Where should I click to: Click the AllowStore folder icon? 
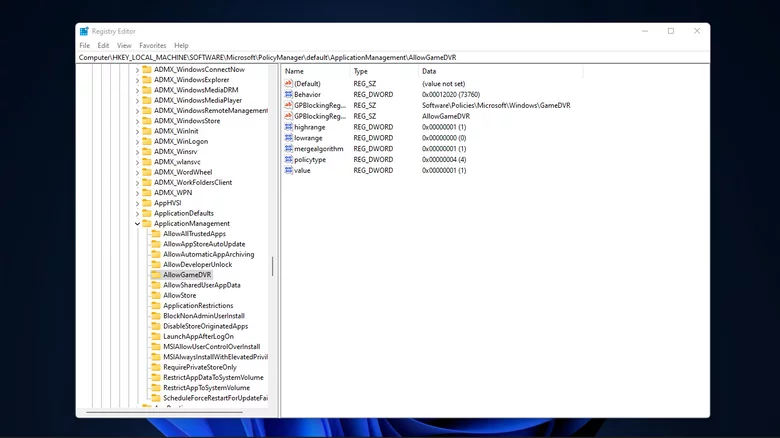tap(155, 295)
